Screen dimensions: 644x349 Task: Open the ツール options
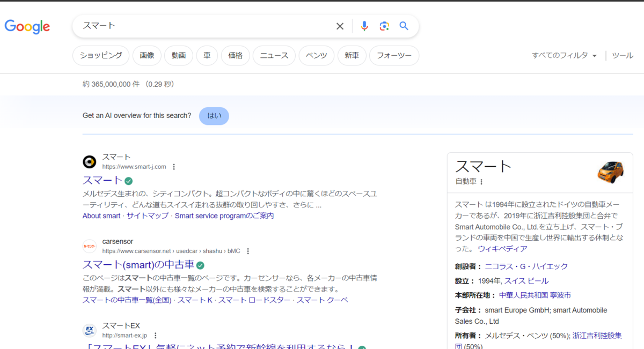point(623,55)
